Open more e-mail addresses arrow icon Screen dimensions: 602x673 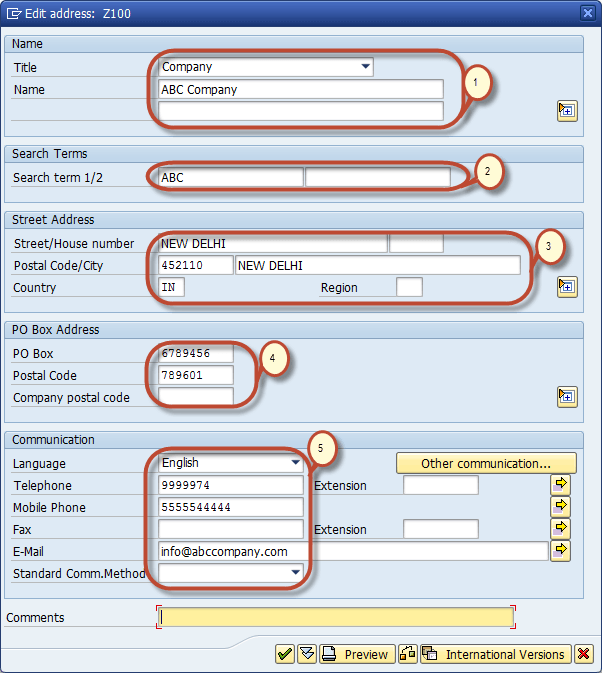point(561,551)
